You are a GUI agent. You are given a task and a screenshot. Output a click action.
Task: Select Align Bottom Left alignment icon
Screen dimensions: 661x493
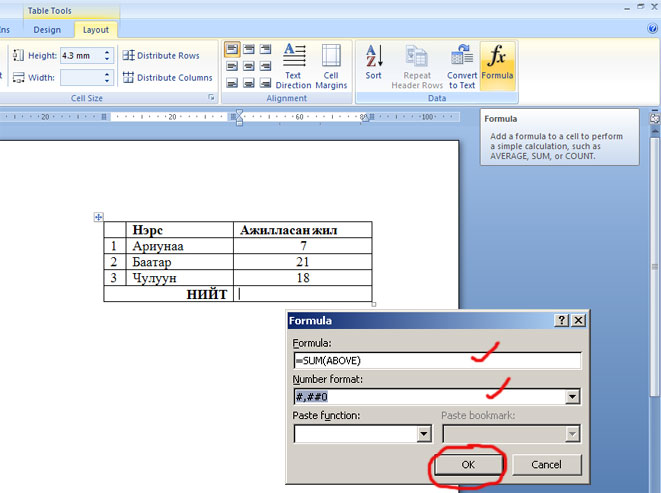tap(232, 83)
